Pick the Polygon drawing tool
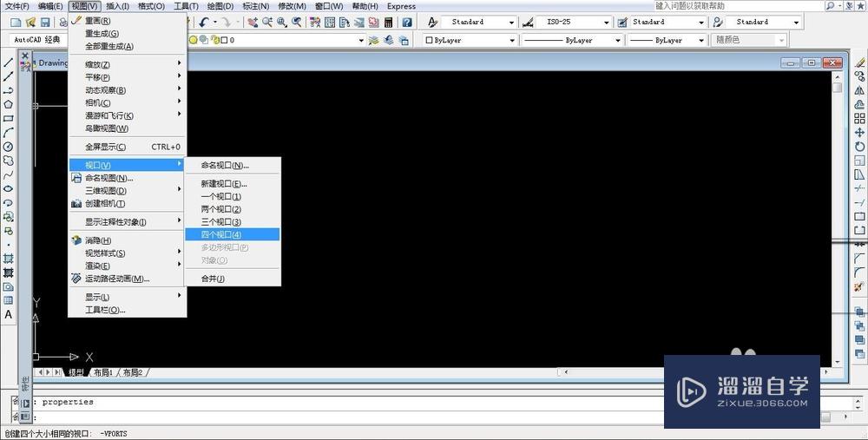This screenshot has height=440, width=868. (x=9, y=104)
